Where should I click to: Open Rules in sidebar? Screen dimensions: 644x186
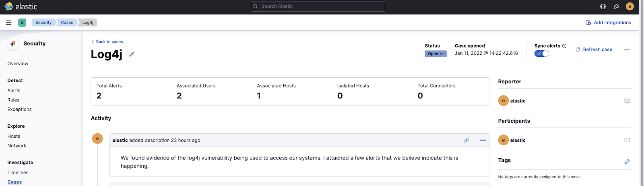point(13,100)
